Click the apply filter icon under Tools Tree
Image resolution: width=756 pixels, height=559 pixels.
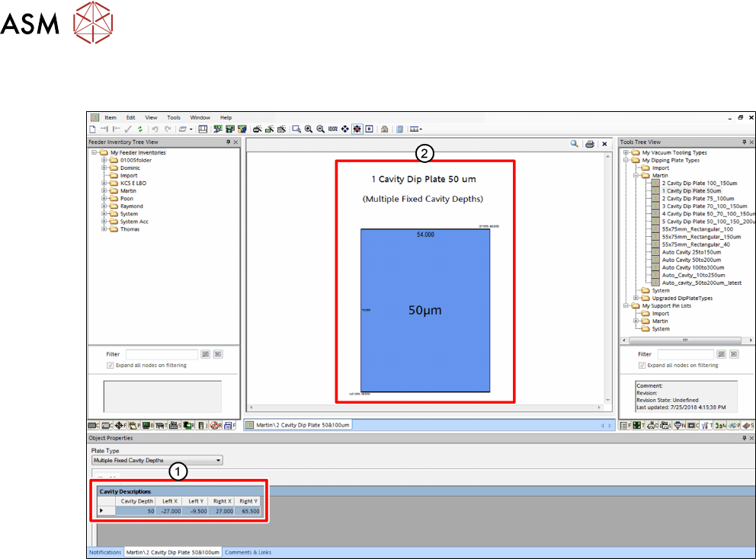722,354
